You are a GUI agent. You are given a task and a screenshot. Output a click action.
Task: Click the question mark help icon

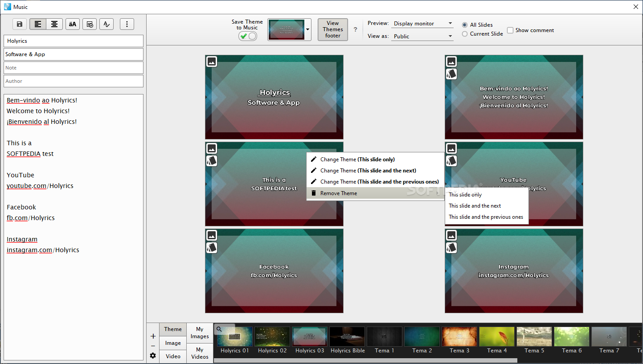tap(355, 29)
